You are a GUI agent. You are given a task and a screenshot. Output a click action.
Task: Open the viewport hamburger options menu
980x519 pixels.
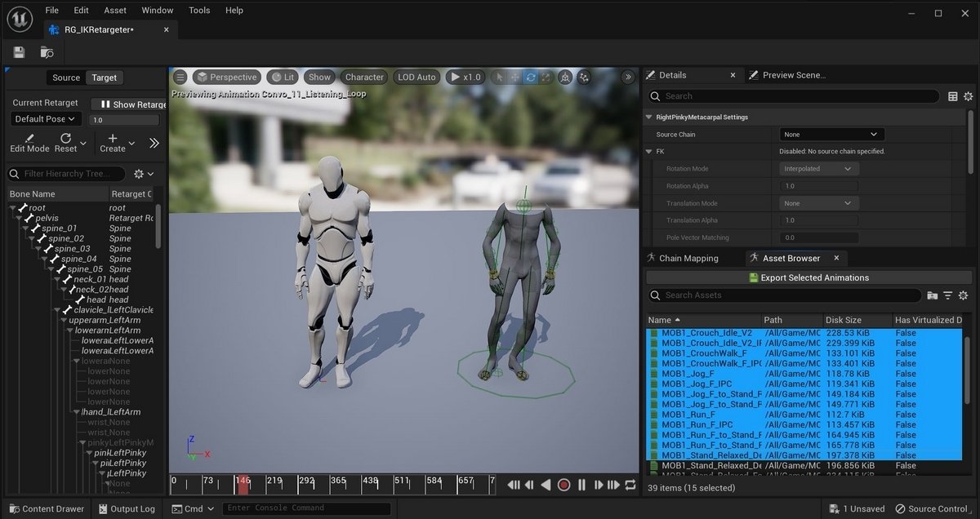point(180,77)
